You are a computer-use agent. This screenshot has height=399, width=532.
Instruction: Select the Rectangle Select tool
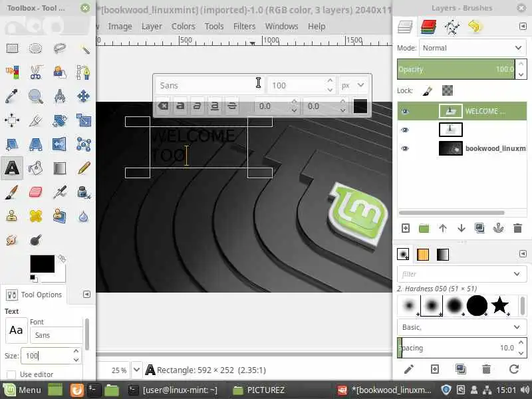click(x=12, y=48)
